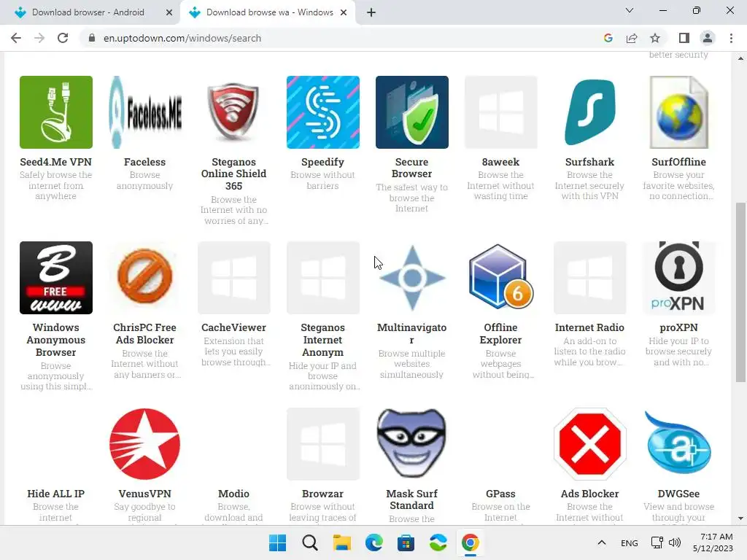Open the clock showing 7:17 AM

(x=713, y=542)
